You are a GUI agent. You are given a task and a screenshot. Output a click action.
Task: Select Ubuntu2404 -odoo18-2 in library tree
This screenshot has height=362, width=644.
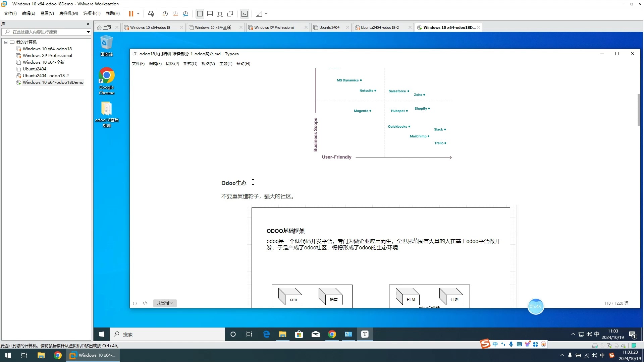tap(46, 76)
